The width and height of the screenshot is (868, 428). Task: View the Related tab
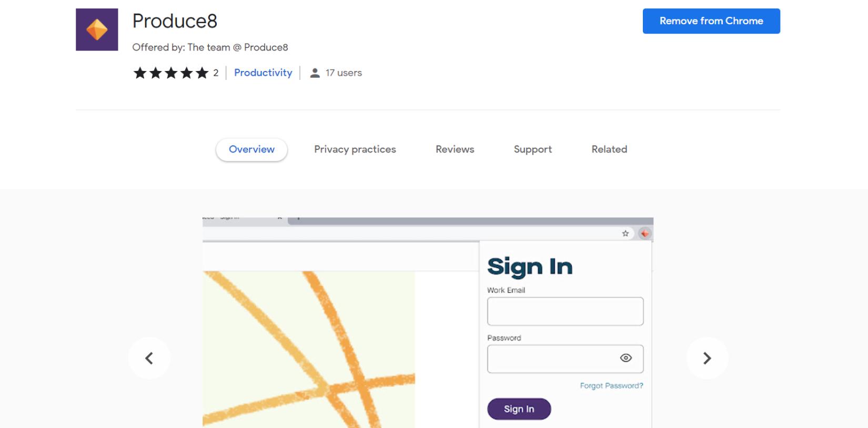(609, 149)
